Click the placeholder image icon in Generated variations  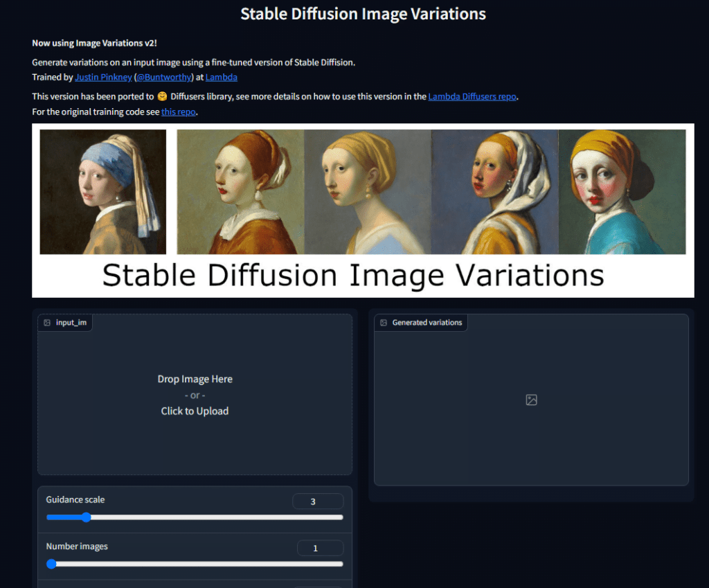[x=531, y=400]
